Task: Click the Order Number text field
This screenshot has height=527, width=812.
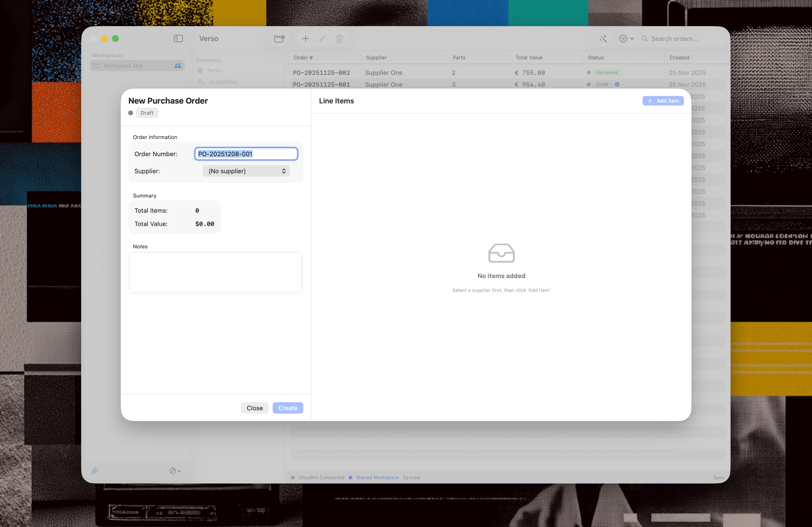Action: [246, 154]
